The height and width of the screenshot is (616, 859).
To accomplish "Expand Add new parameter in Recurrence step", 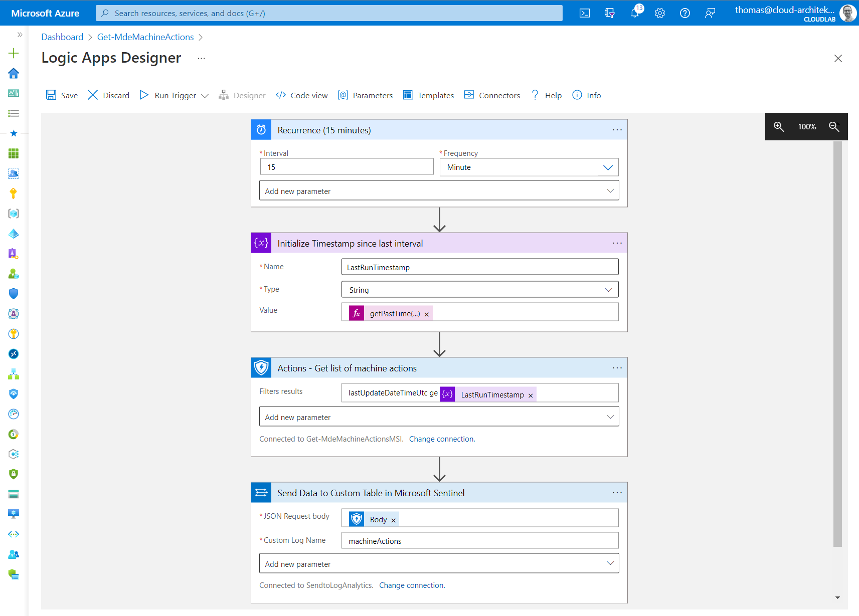I will [439, 190].
